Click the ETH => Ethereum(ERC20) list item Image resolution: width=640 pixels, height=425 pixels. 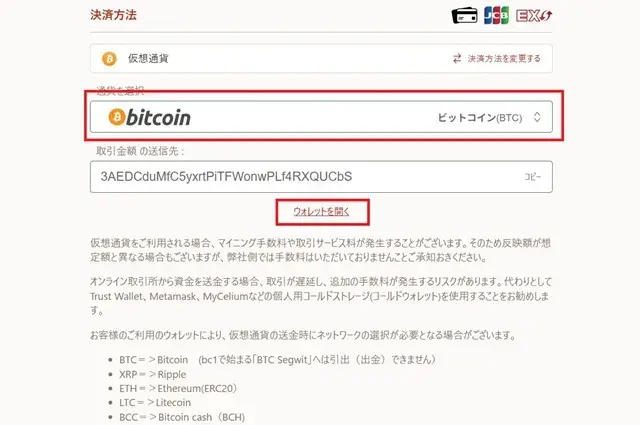click(178, 388)
